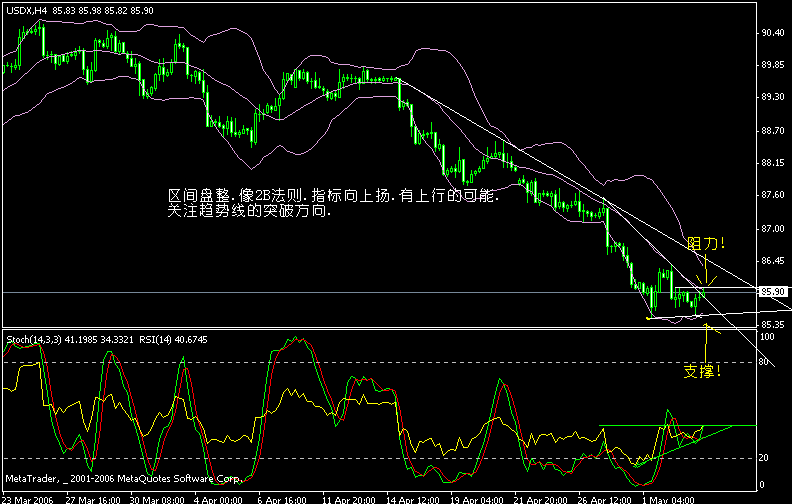Click the 23 Mar 2006 date label
This screenshot has width=792, height=504.
point(28,499)
